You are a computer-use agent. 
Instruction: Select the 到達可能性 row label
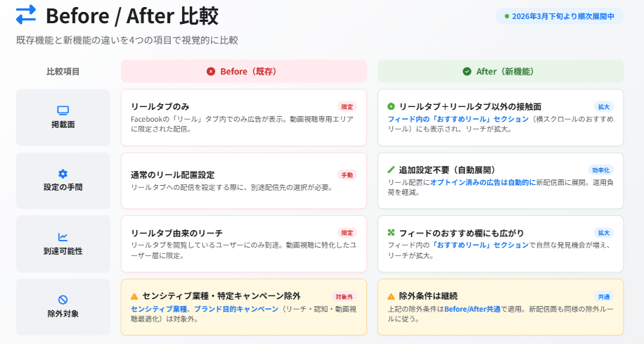pyautogui.click(x=63, y=250)
